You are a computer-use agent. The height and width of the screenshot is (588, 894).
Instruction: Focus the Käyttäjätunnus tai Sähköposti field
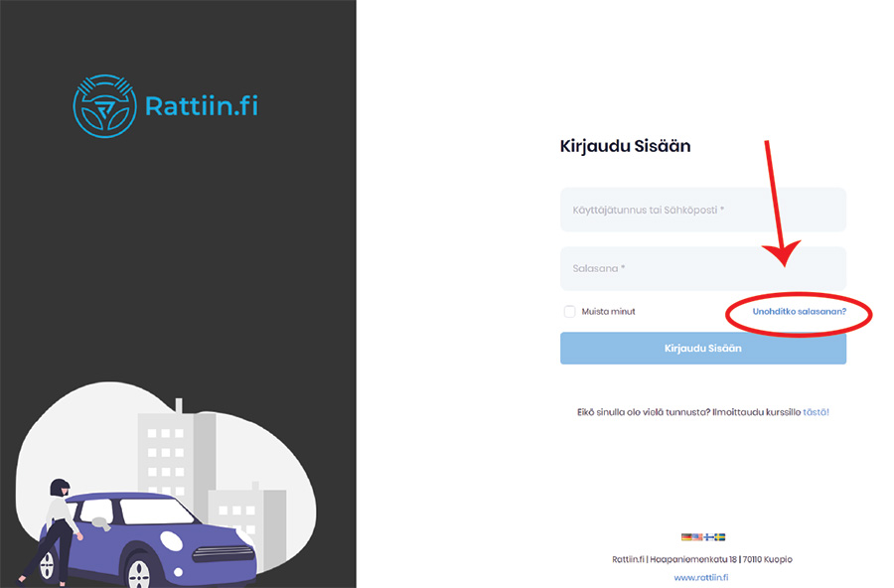702,210
